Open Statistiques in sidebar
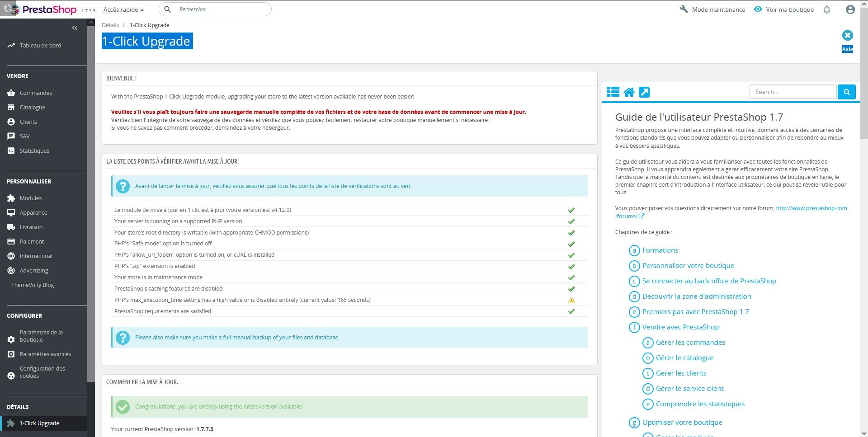The width and height of the screenshot is (868, 437). (34, 151)
